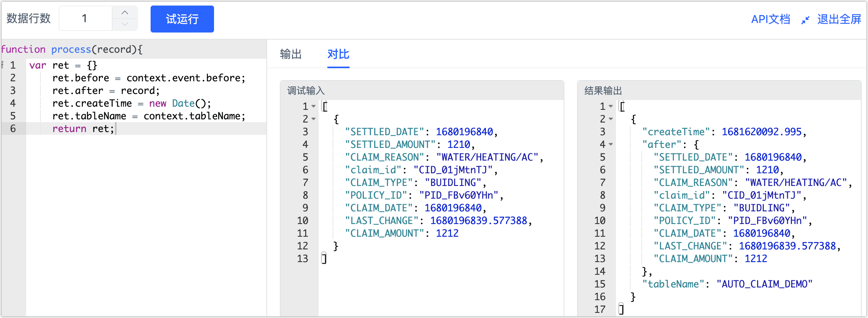The width and height of the screenshot is (868, 318).
Task: Click line number 4 in code editor gutter
Action: click(13, 103)
